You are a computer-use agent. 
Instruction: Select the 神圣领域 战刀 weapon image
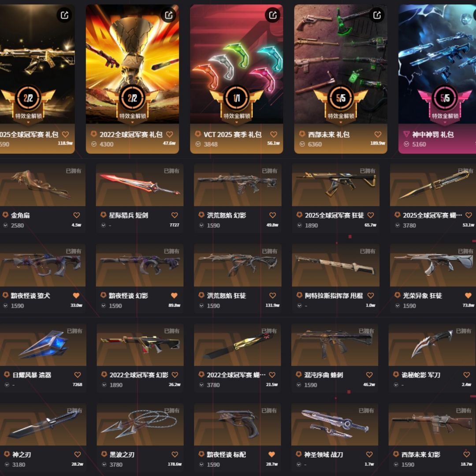(x=335, y=425)
